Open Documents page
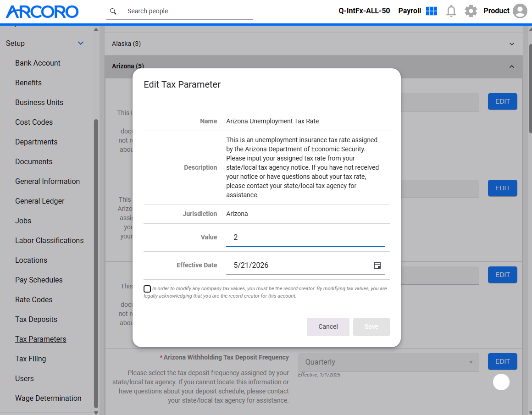The width and height of the screenshot is (532, 415). tap(34, 161)
